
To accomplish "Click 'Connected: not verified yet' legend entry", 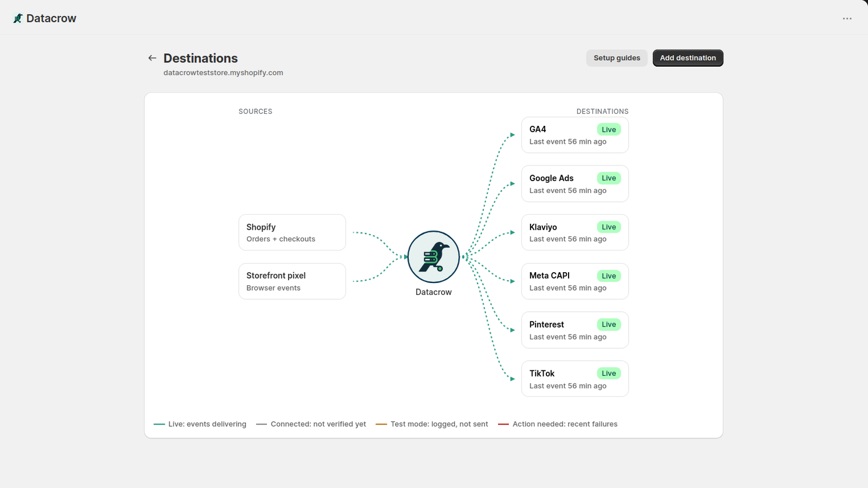I will pyautogui.click(x=311, y=424).
